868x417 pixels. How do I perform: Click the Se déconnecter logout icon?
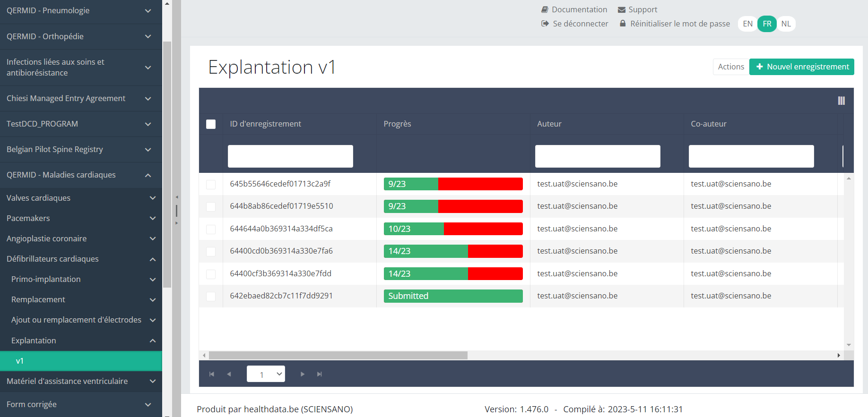[545, 24]
